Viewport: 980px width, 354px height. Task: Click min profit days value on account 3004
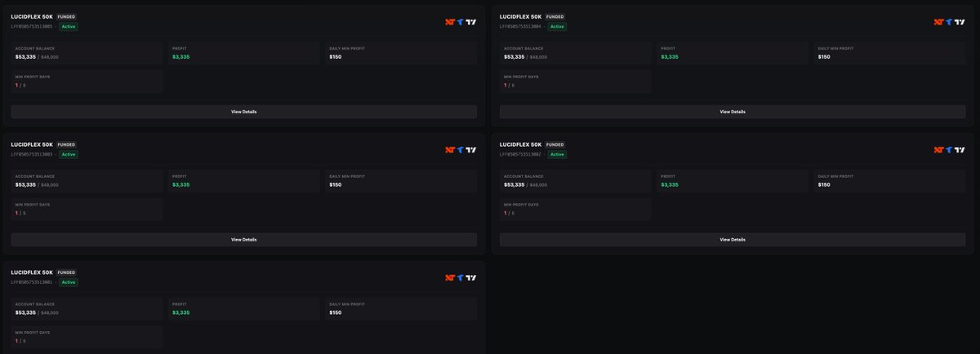point(509,85)
